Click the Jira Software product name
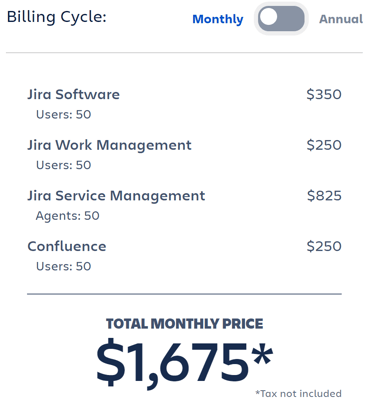The width and height of the screenshot is (370, 413). tap(73, 94)
